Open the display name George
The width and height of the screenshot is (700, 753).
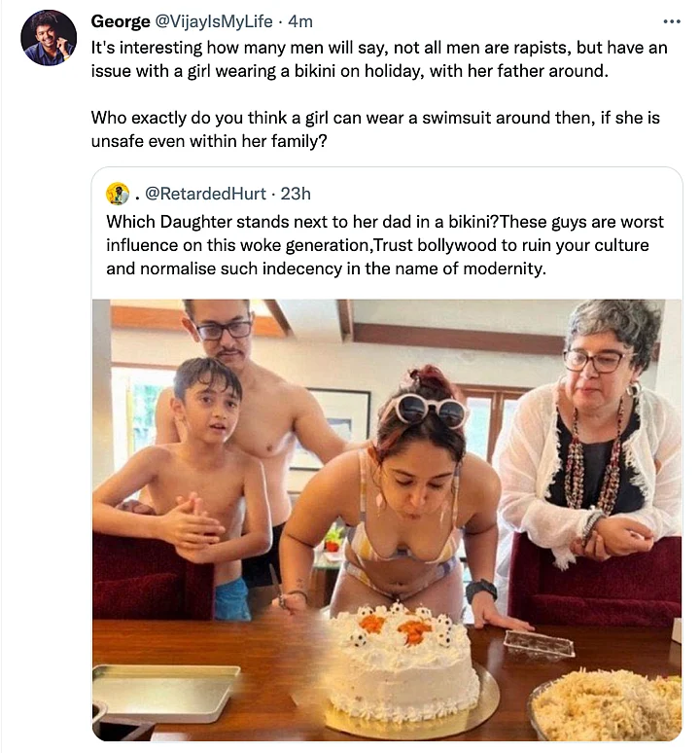(121, 21)
